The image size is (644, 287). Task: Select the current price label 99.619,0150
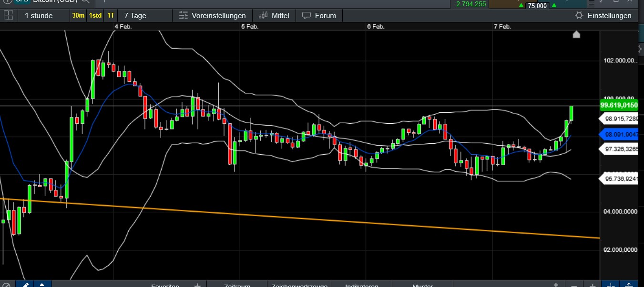point(619,105)
